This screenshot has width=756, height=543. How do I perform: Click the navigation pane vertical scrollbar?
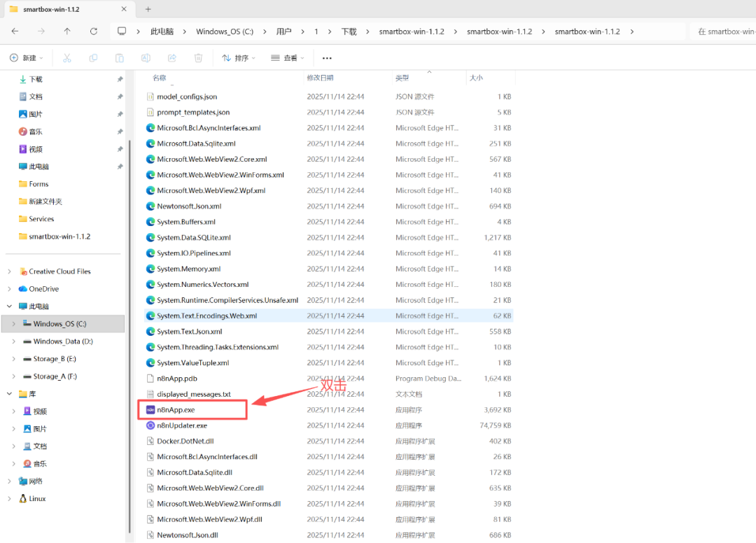click(129, 336)
